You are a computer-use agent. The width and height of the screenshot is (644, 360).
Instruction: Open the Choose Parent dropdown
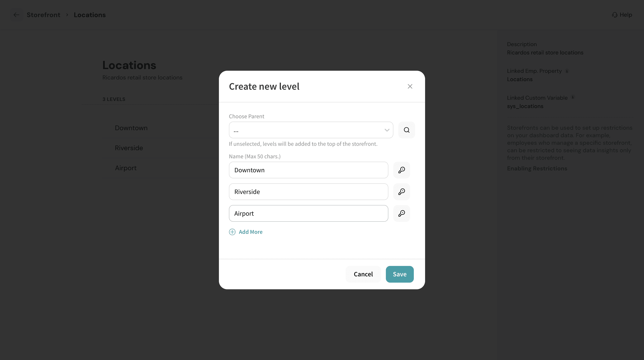point(311,130)
